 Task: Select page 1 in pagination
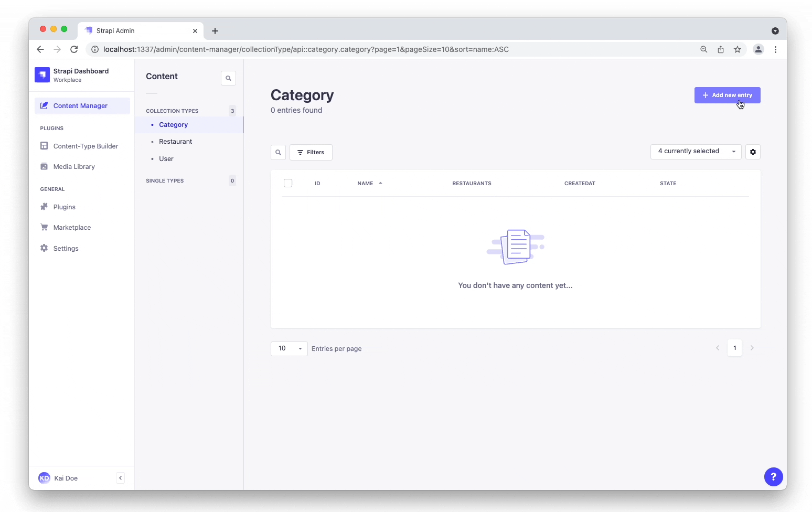tap(734, 348)
